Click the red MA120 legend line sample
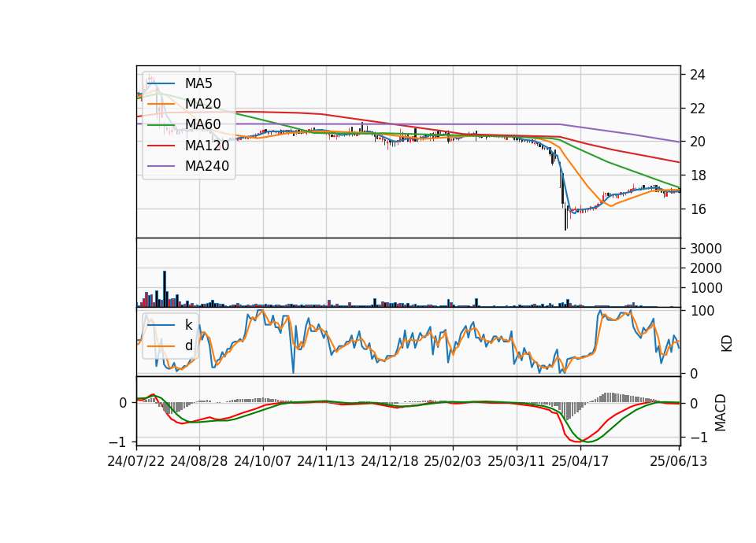 click(x=161, y=146)
